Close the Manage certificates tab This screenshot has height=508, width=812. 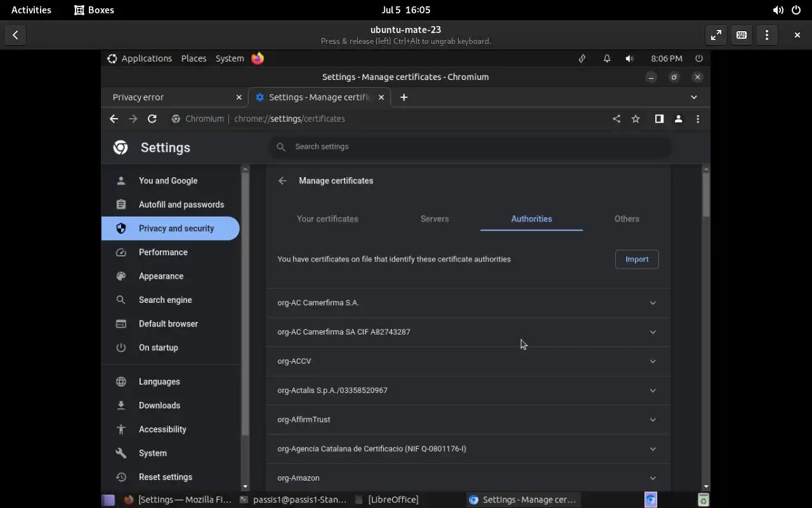click(381, 97)
